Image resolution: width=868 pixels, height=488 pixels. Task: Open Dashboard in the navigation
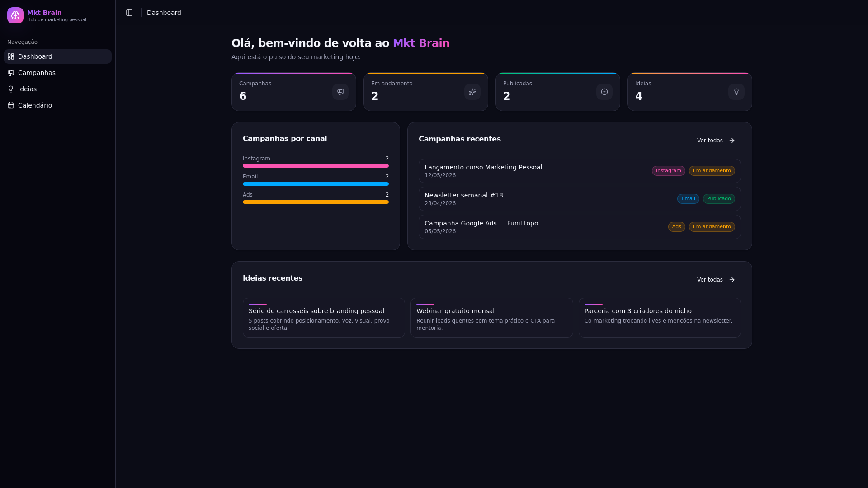pos(57,56)
